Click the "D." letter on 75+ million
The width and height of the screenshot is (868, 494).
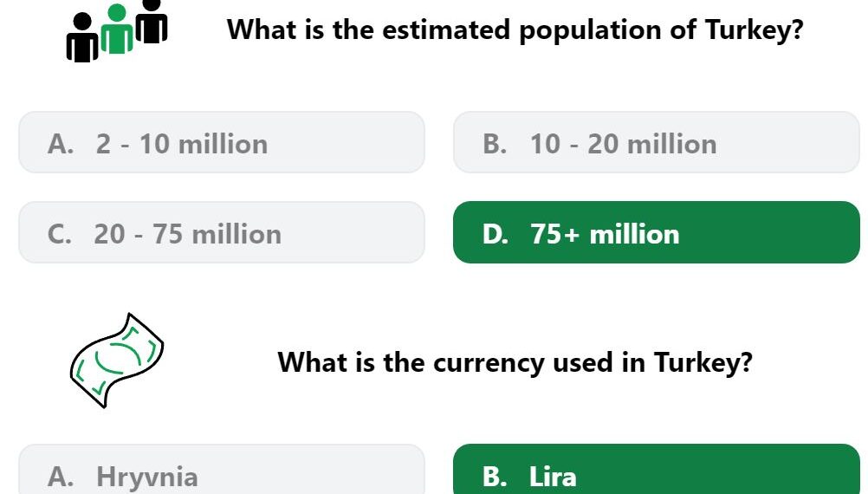pos(495,234)
